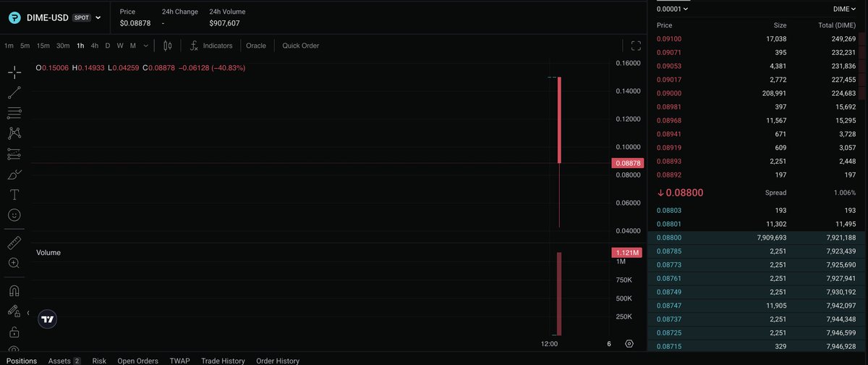Click ask price 0.09053 row

pos(758,66)
